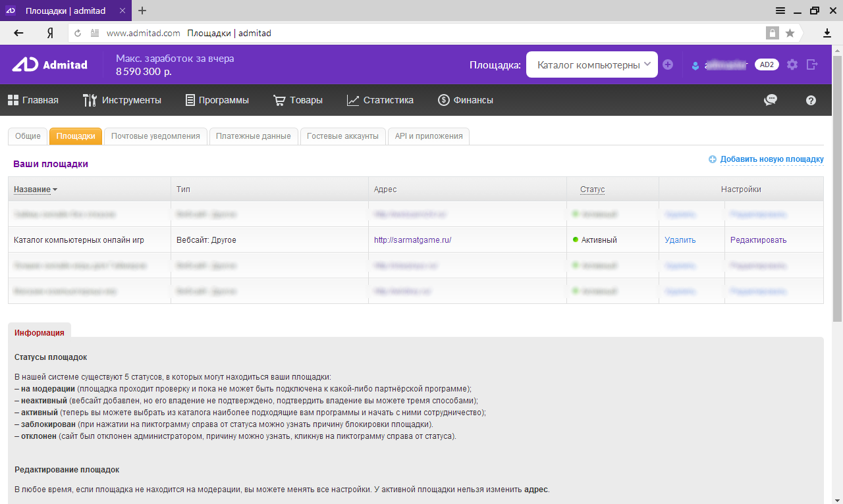
Task: Click the AD2 badge
Action: tap(767, 64)
